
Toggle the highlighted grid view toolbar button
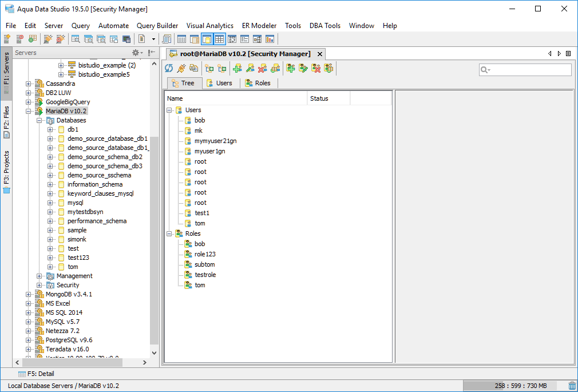click(x=219, y=39)
